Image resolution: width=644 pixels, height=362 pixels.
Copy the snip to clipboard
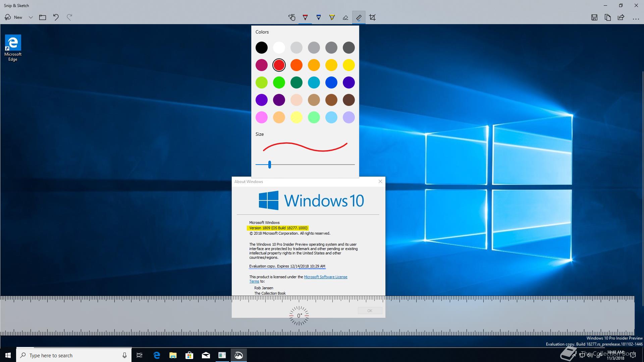click(608, 17)
